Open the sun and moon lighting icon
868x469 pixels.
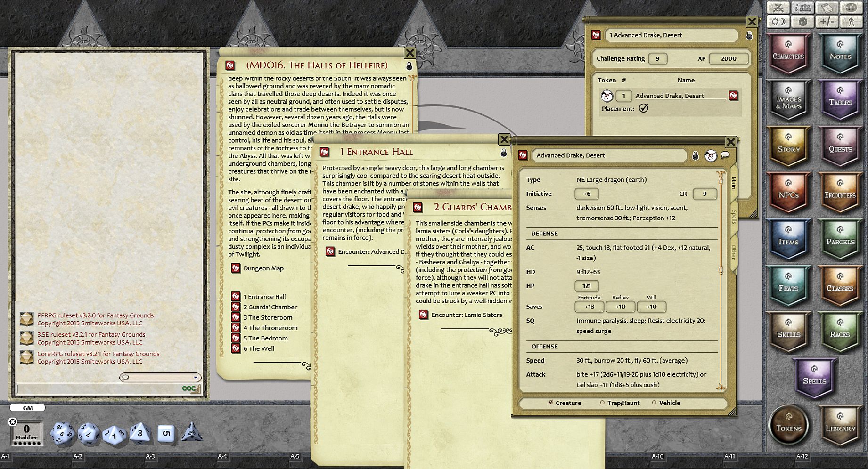tap(778, 22)
